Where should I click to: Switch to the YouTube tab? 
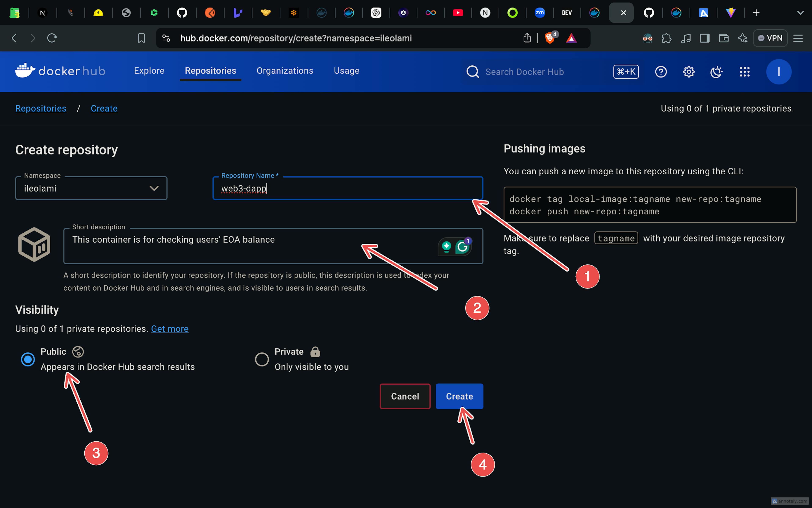coord(458,13)
